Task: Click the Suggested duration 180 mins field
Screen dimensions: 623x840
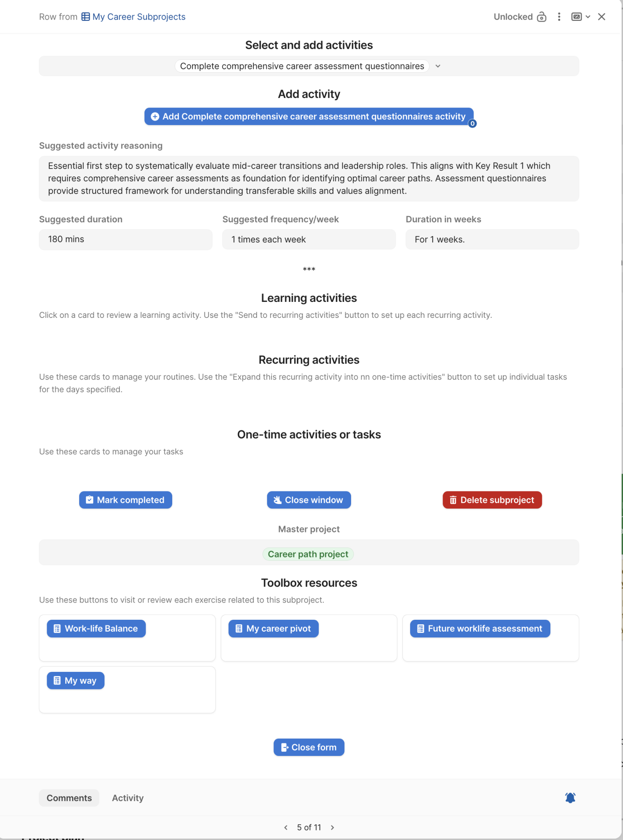Action: pos(126,240)
